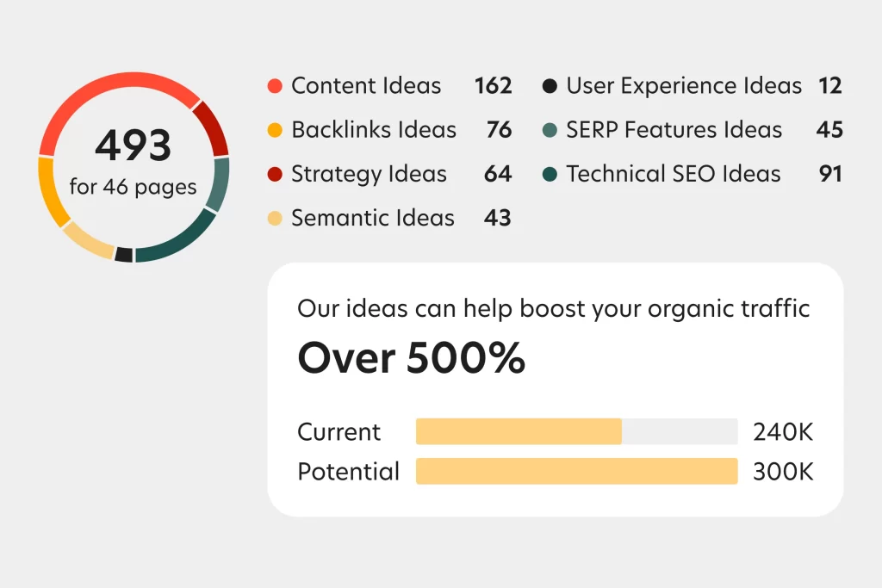Click the pale yellow Semantic Ideas dot
Image resolution: width=882 pixels, height=588 pixels.
[275, 219]
